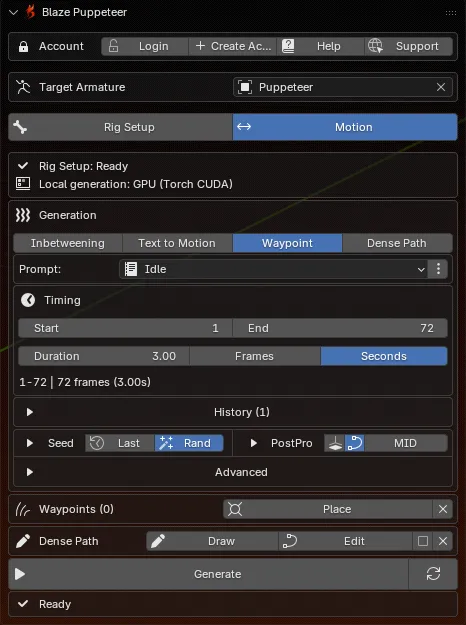This screenshot has height=625, width=466.
Task: Click the Target Armature figure icon
Action: click(x=23, y=87)
